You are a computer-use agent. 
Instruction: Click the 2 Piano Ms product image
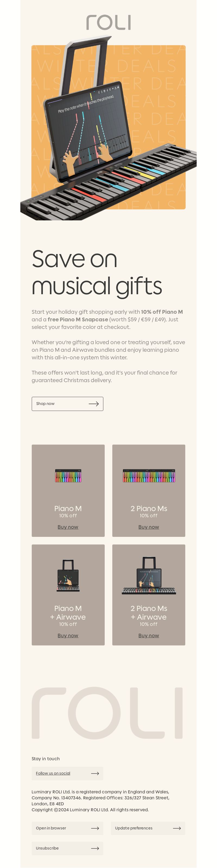(x=149, y=476)
